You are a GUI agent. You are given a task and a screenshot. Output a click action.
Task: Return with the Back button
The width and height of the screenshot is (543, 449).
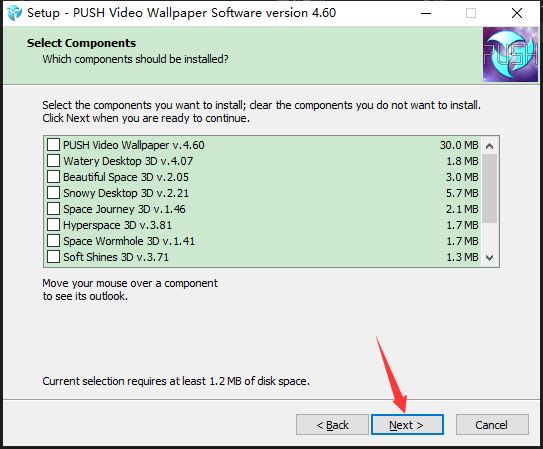tap(332, 424)
